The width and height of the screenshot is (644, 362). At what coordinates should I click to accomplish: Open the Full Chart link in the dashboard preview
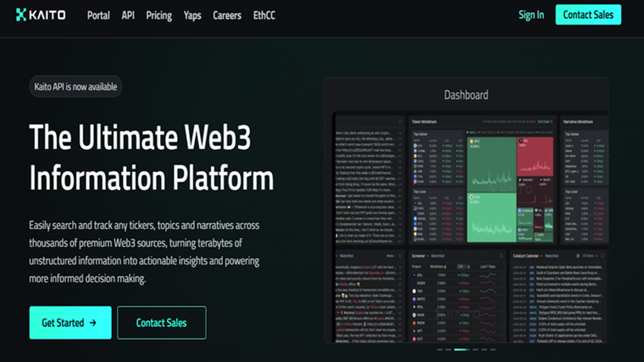tap(545, 121)
